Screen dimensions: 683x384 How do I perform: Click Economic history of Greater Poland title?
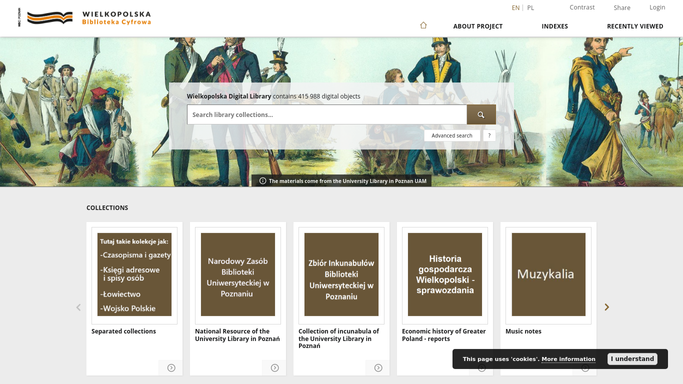(443, 335)
